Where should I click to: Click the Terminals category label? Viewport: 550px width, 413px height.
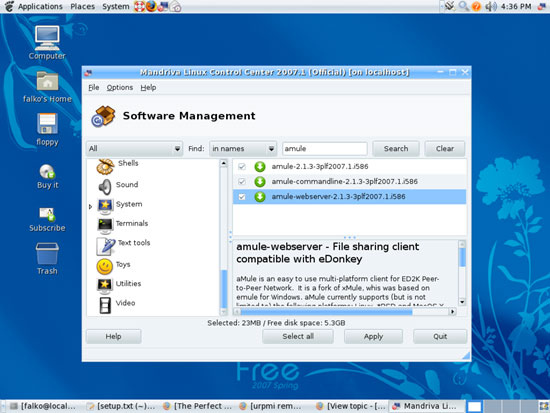click(132, 224)
